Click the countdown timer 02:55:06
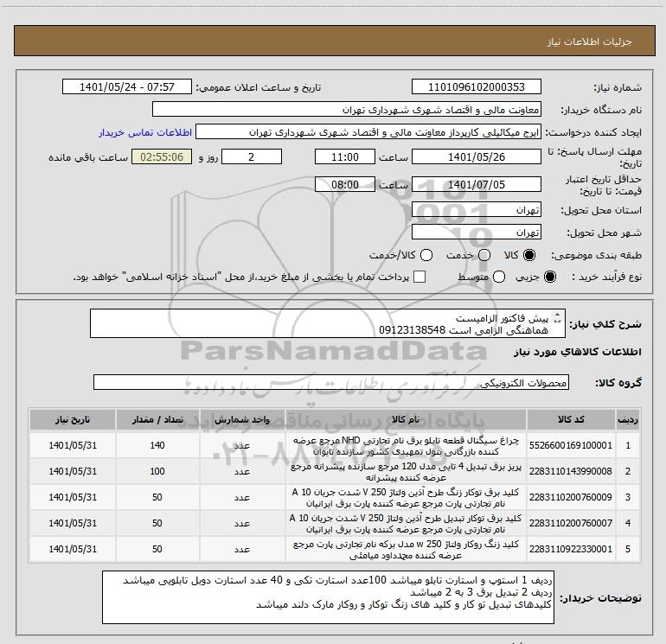The height and width of the screenshot is (644, 666). [162, 156]
